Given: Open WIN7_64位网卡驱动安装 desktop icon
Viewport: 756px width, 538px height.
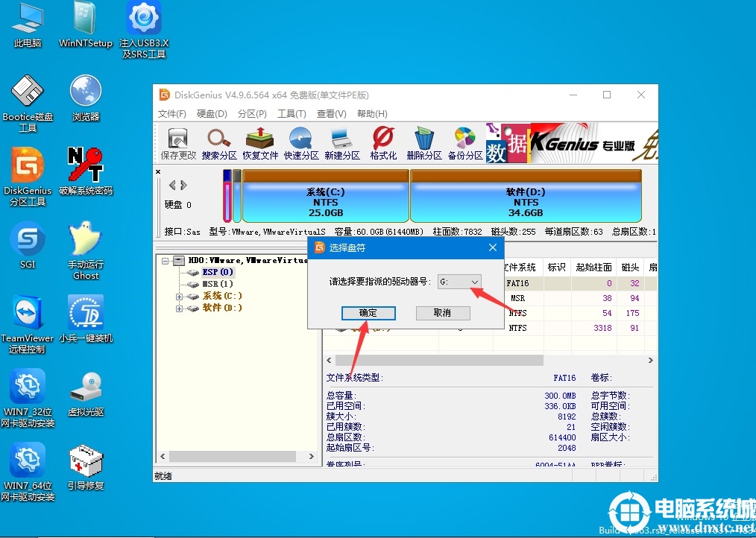Looking at the screenshot, I should pyautogui.click(x=28, y=472).
